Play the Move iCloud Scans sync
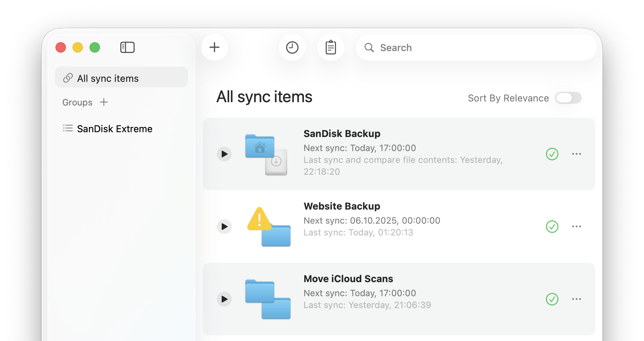The height and width of the screenshot is (341, 644). [x=224, y=299]
